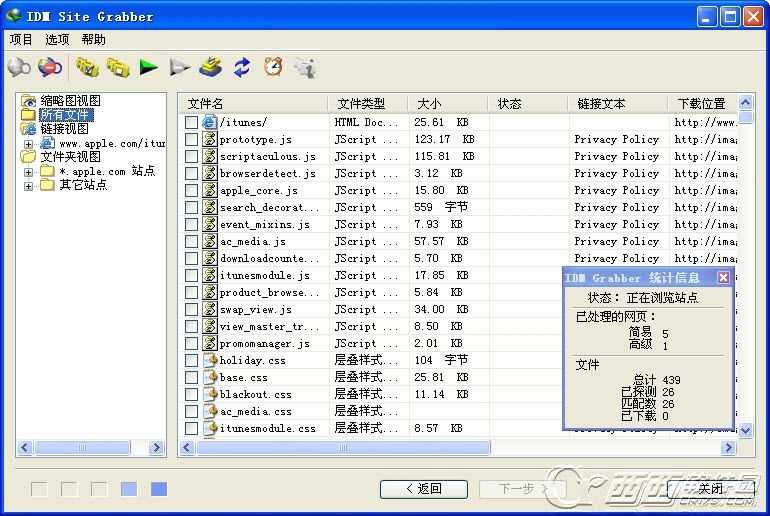Image resolution: width=770 pixels, height=516 pixels.
Task: Click the swap_view.js file icon
Action: 210,309
